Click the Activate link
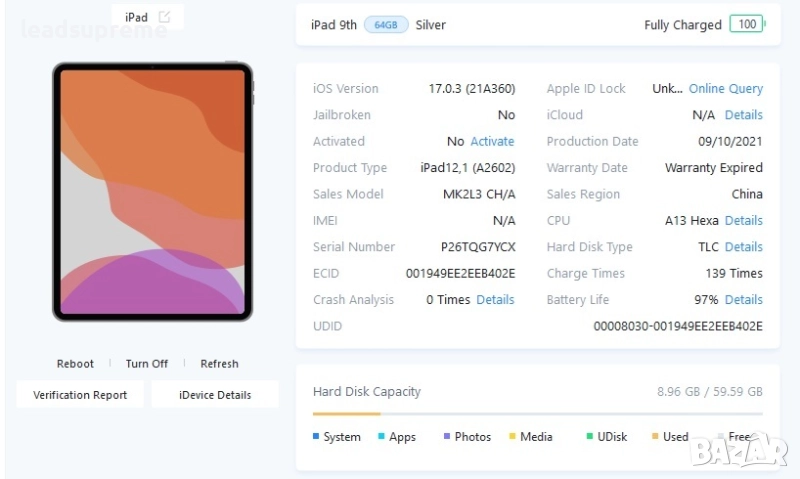The width and height of the screenshot is (800, 479). pyautogui.click(x=492, y=141)
